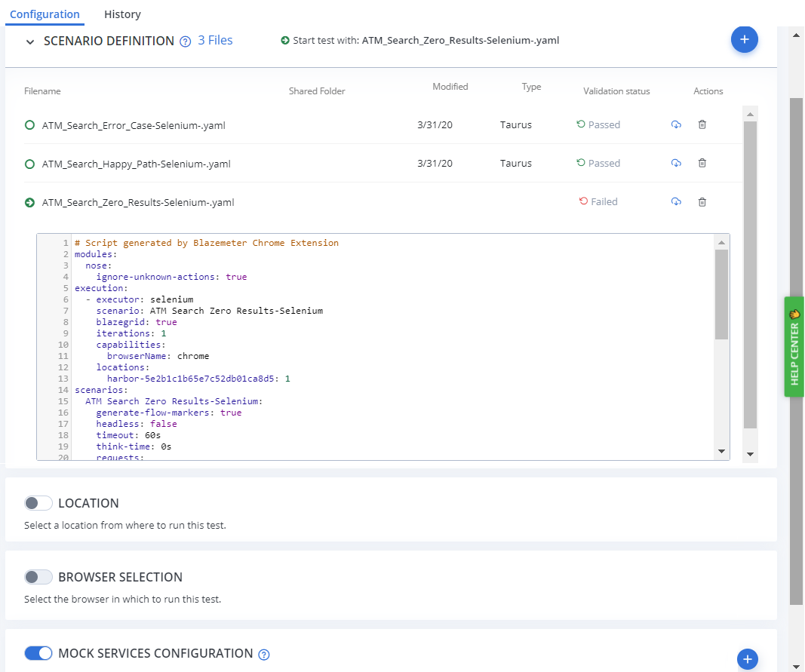Open ATM_Search_Error_Case-Selenium-.yaml file
The height and width of the screenshot is (672, 805).
tap(134, 125)
